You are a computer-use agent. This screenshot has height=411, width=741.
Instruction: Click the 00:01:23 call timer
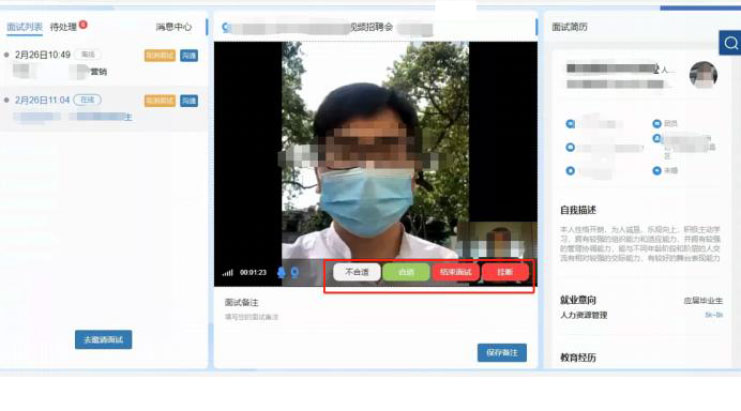coord(253,273)
